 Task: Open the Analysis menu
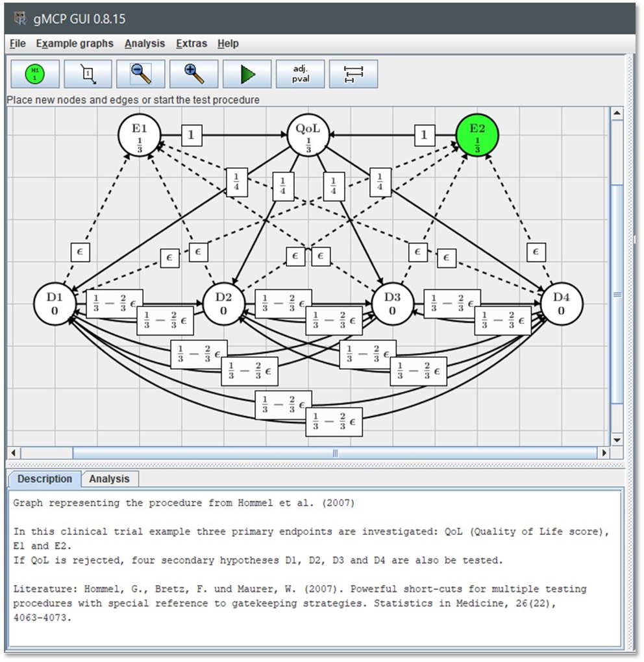click(x=144, y=43)
